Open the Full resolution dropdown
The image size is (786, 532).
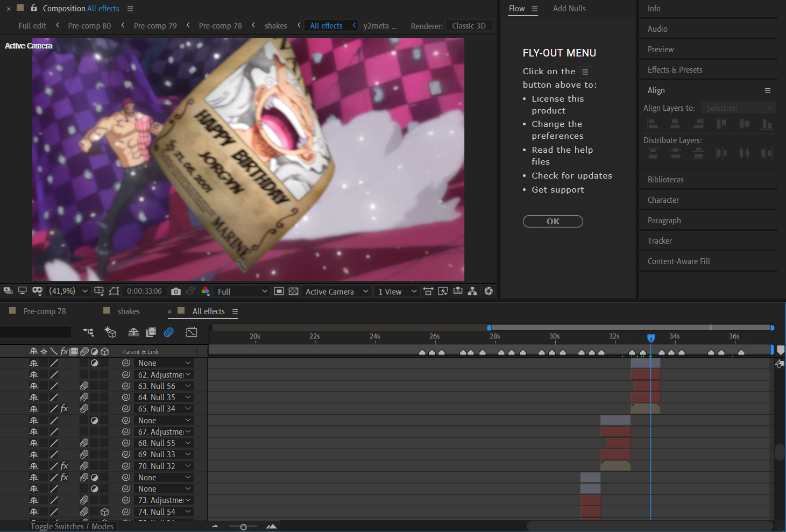[242, 291]
